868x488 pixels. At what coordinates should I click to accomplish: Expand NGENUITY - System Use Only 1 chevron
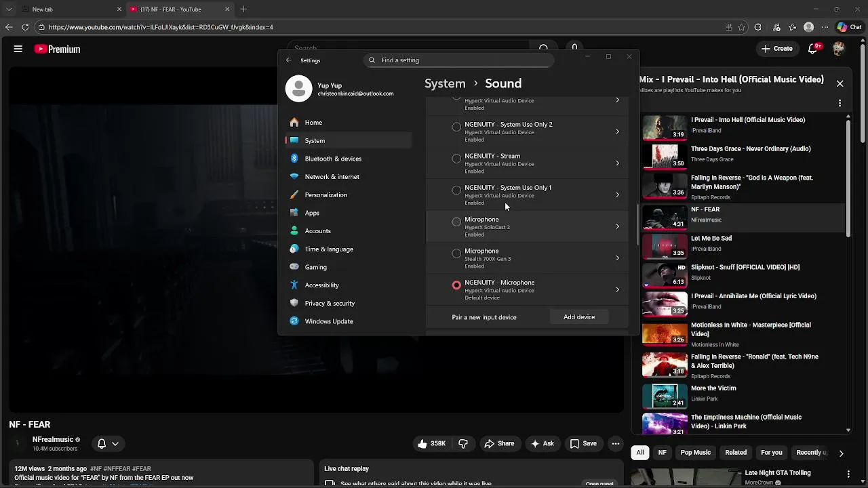[617, 195]
